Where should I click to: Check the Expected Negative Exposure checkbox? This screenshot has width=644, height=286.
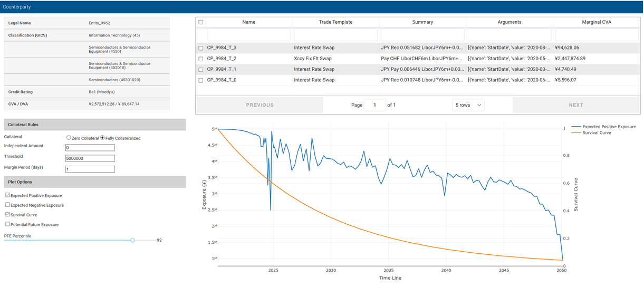(7, 205)
